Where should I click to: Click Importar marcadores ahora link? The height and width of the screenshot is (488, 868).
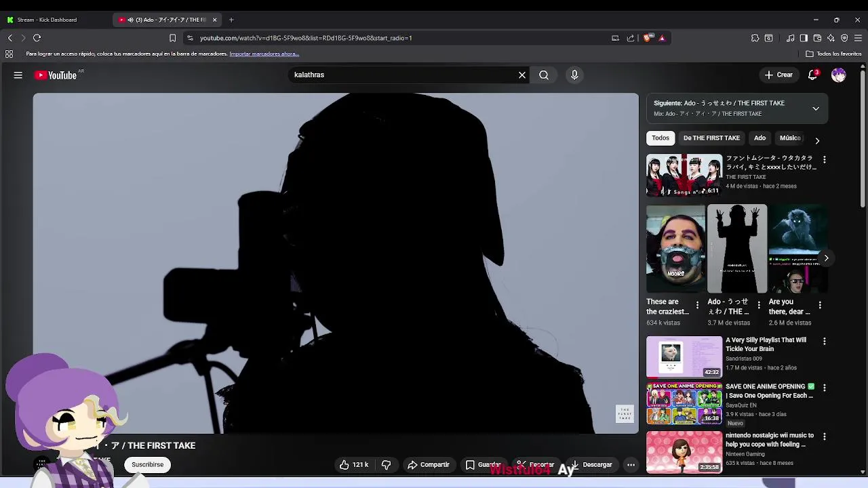(264, 54)
